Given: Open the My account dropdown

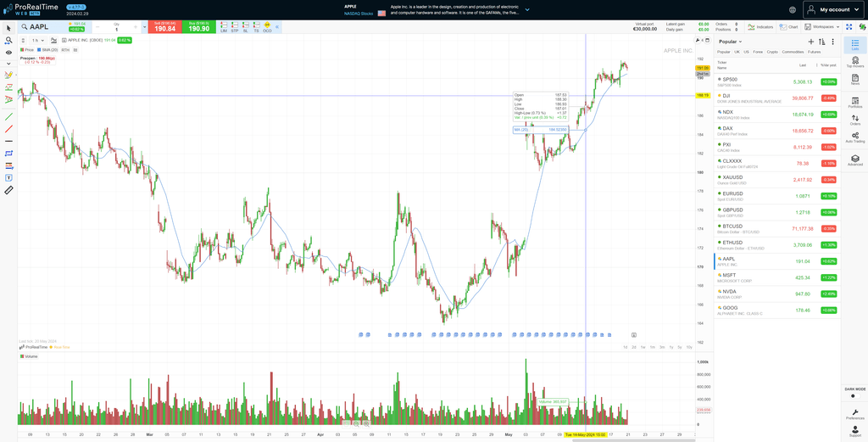Looking at the screenshot, I should coord(833,9).
